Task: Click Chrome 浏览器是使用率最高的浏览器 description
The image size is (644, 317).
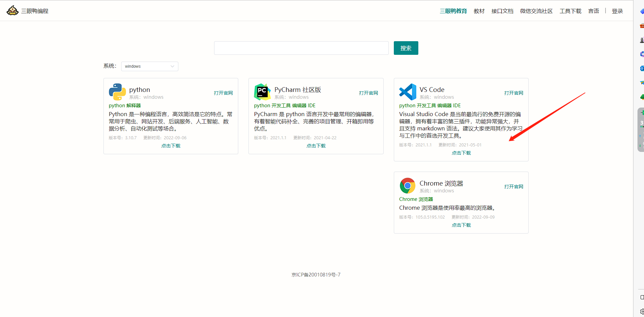Action: click(x=448, y=208)
